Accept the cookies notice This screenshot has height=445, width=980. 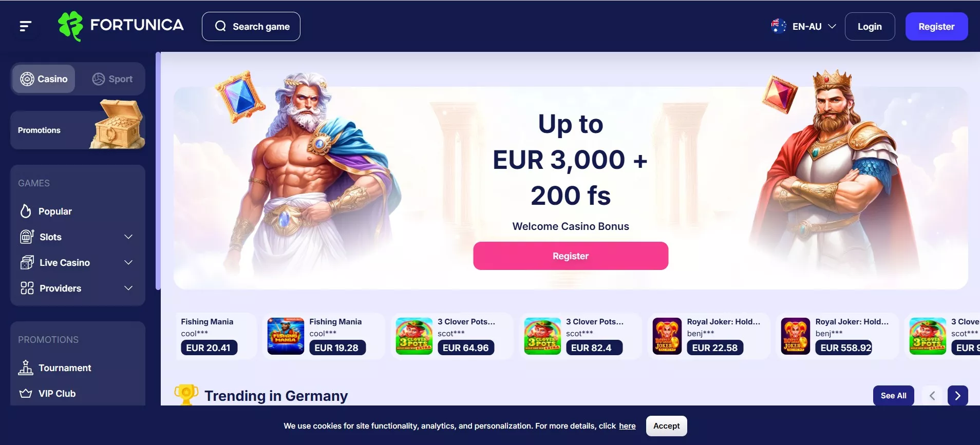(666, 426)
